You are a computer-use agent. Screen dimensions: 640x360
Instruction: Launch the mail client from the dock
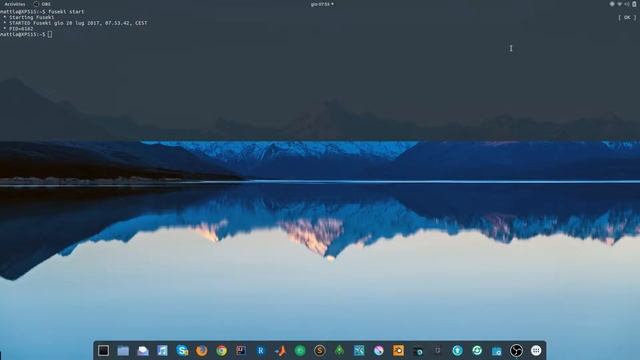pyautogui.click(x=143, y=350)
